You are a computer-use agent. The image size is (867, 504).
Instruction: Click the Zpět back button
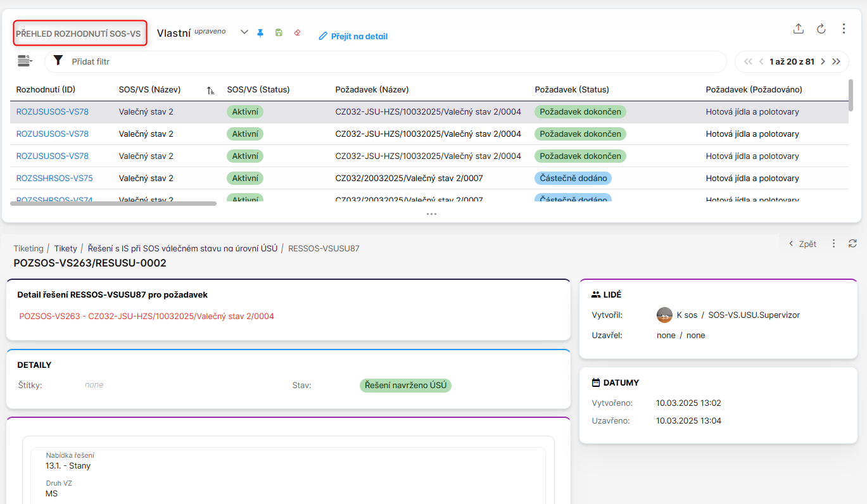(802, 244)
